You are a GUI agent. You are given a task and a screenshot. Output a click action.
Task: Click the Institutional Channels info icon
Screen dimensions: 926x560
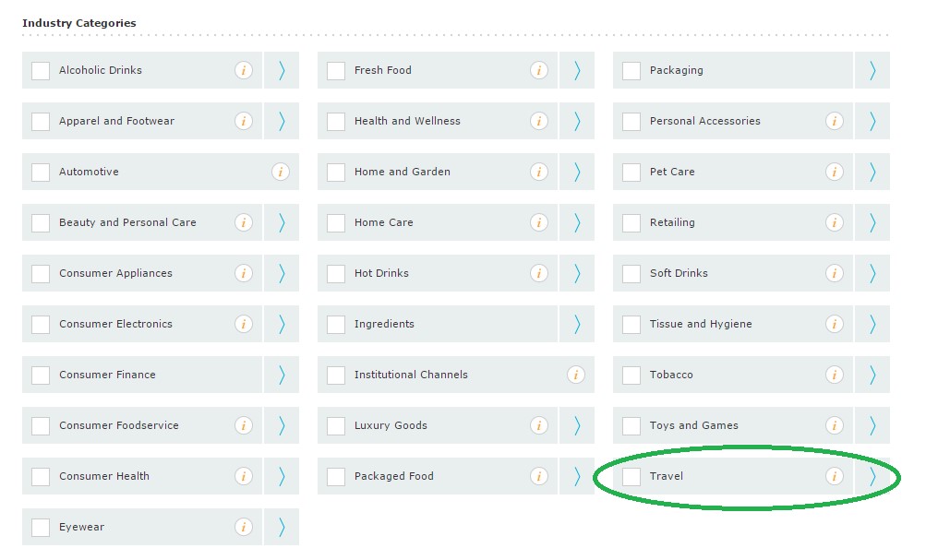[576, 375]
